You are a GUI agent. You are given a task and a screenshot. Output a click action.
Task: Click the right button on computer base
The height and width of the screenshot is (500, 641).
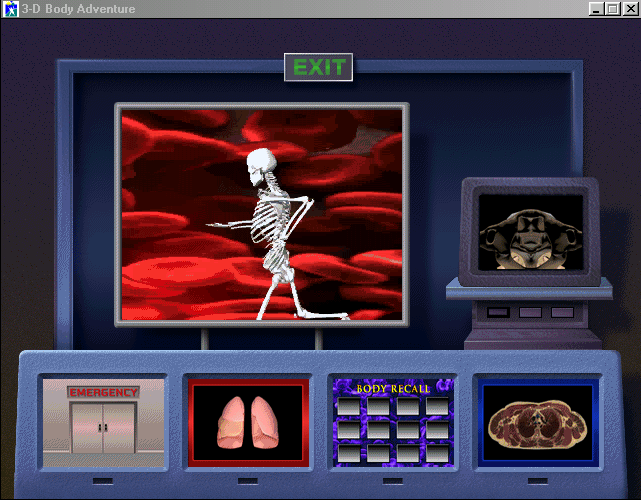[562, 312]
